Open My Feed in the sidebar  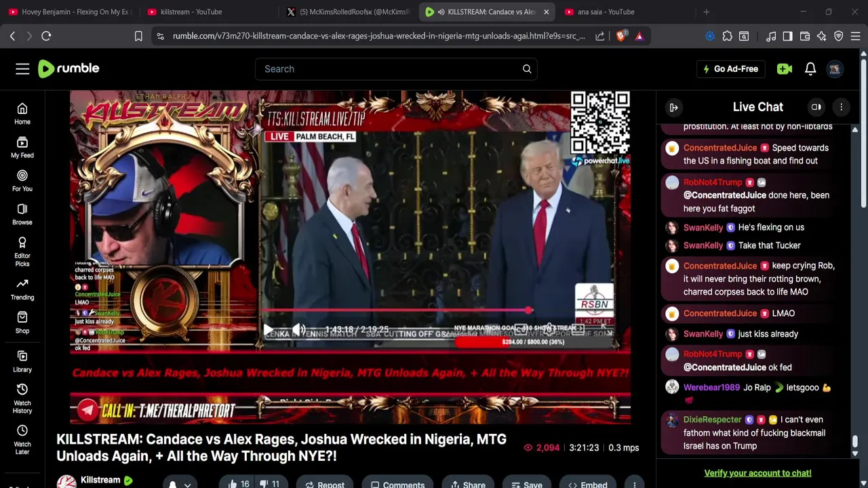click(22, 147)
